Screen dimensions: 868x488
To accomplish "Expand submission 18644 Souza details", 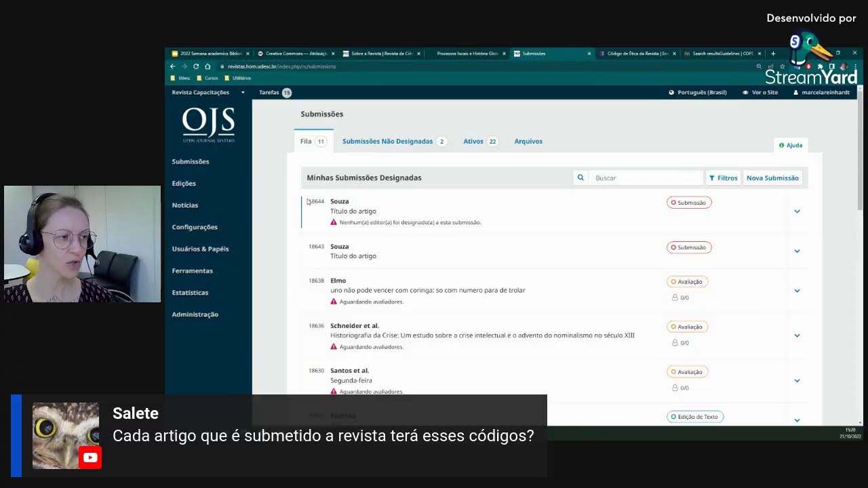I will (x=797, y=211).
